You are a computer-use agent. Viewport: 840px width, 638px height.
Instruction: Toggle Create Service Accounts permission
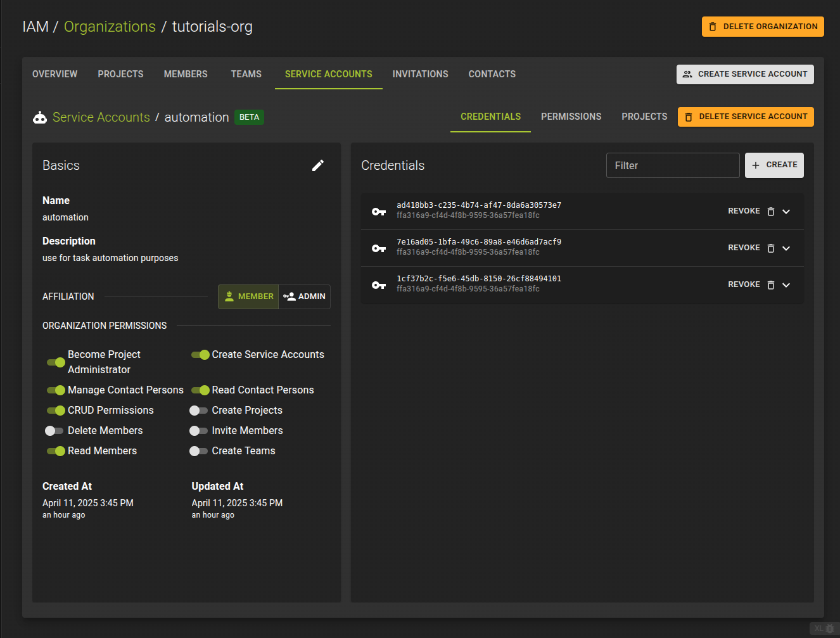click(200, 355)
